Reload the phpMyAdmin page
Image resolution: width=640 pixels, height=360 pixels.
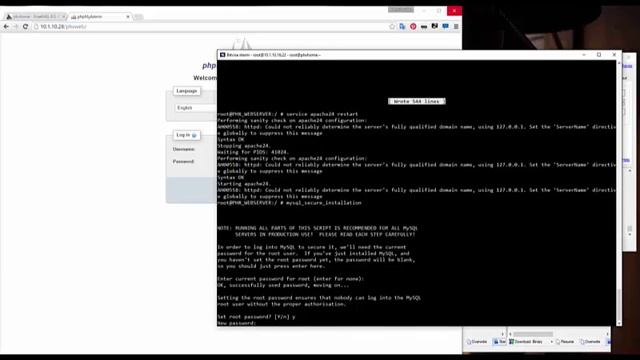(x=25, y=27)
